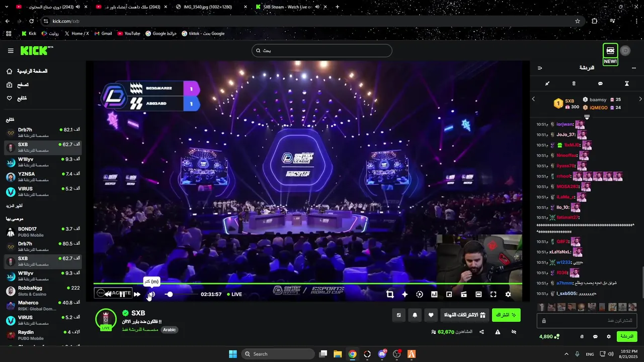Open chat settings gear icon

point(609,336)
